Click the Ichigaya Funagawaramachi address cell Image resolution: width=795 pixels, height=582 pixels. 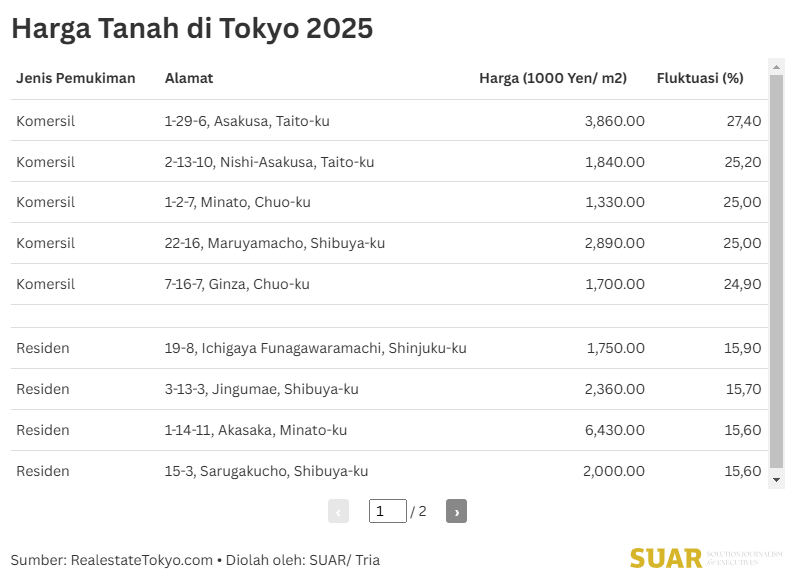(315, 348)
